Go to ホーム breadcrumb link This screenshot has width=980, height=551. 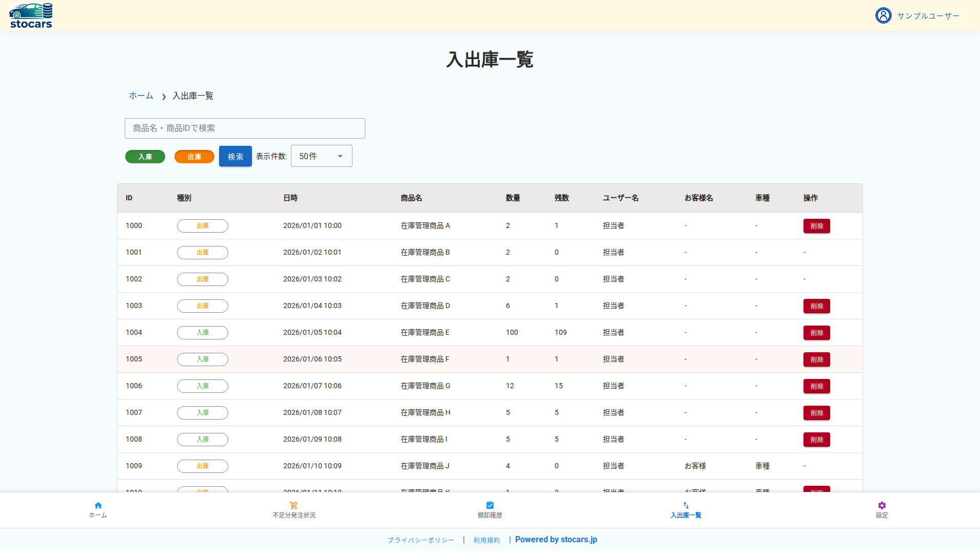141,96
